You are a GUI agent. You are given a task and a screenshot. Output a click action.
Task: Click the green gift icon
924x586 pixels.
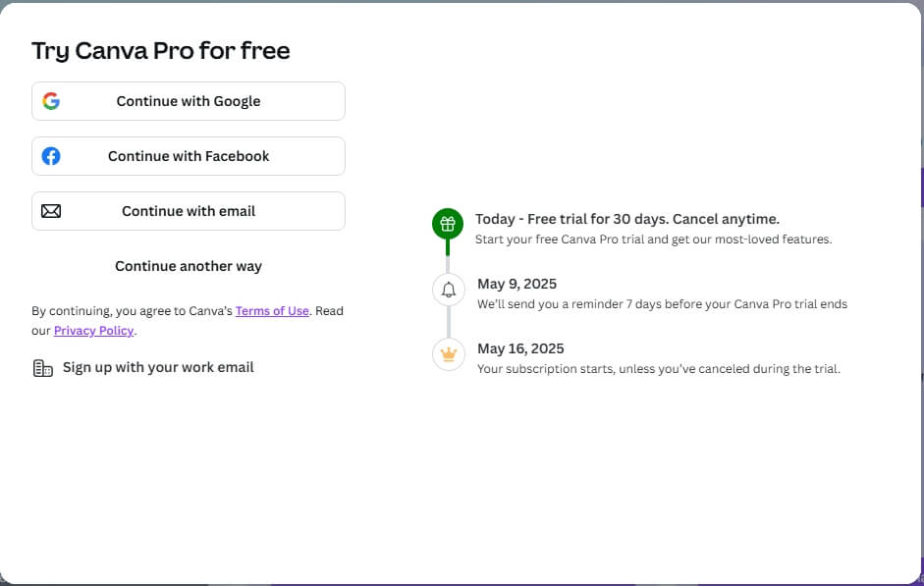pos(448,224)
